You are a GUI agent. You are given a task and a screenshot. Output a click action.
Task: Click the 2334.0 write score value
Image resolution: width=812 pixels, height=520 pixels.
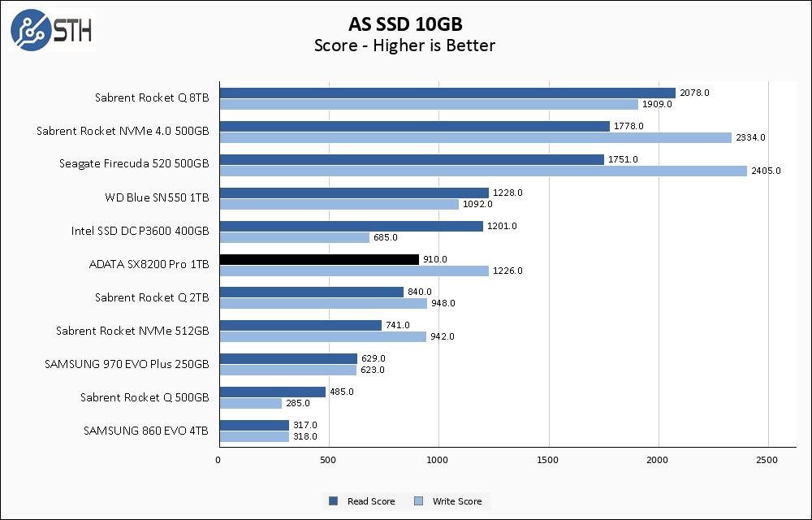750,137
